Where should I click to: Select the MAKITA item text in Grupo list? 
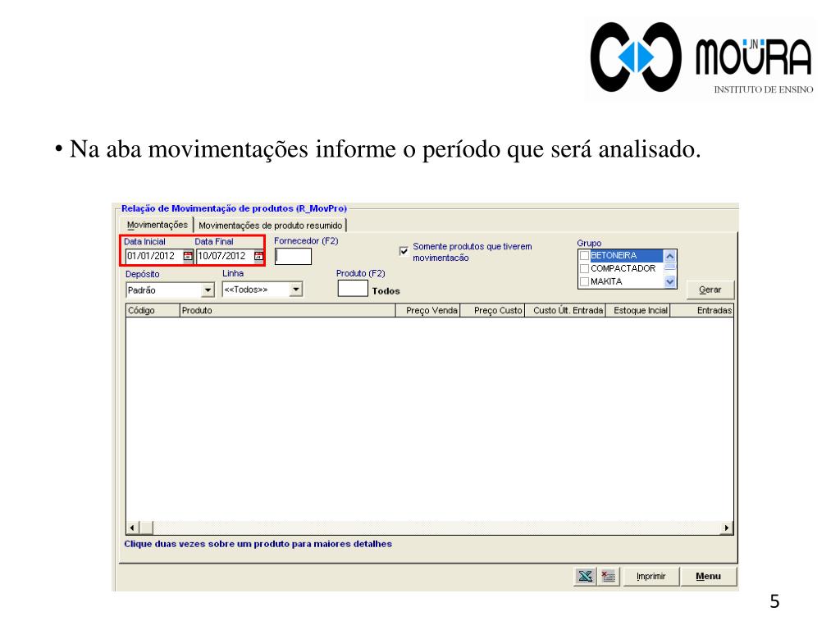coord(606,281)
